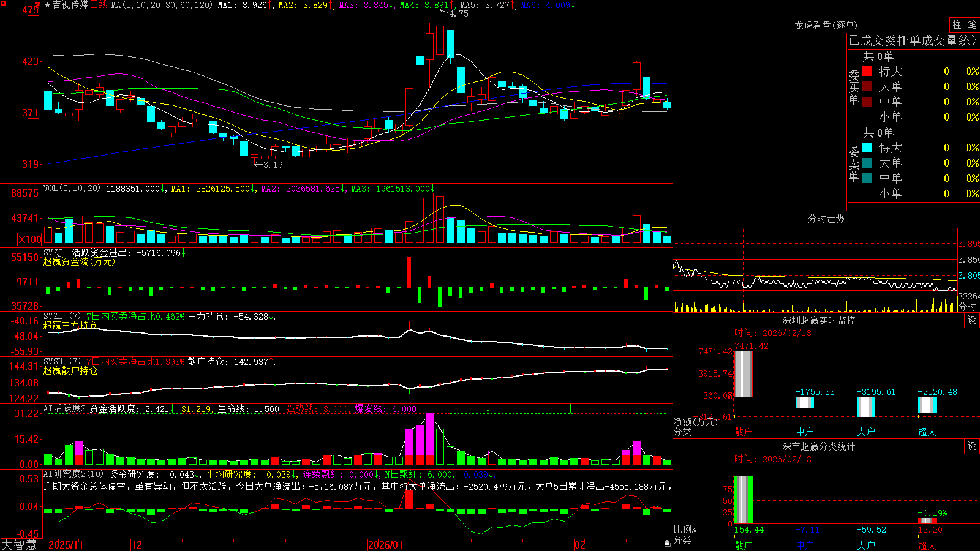Click the 超赢资金流(万元) yellow label

pos(79,261)
